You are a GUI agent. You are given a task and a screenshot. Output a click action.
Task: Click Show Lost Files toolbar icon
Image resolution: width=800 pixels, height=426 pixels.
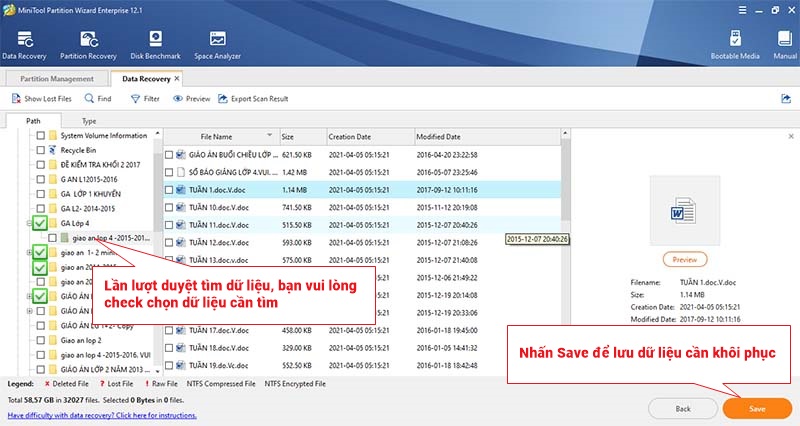[x=16, y=98]
